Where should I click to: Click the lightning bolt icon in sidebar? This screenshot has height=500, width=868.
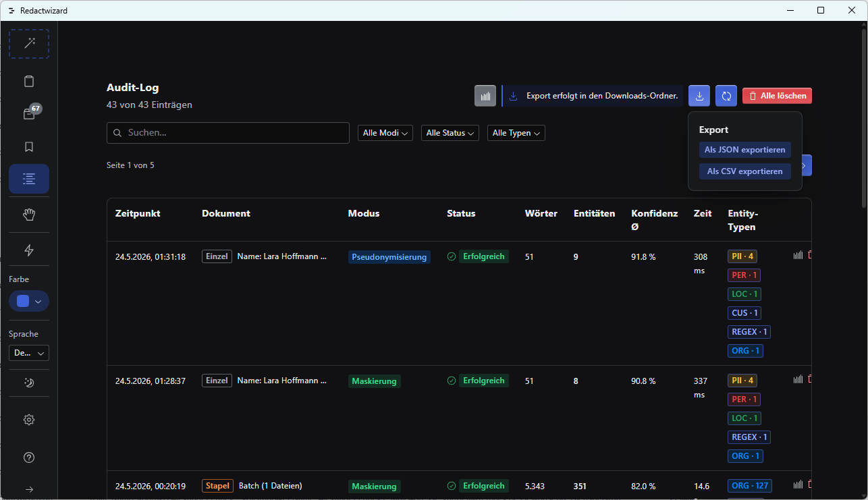[x=29, y=250]
